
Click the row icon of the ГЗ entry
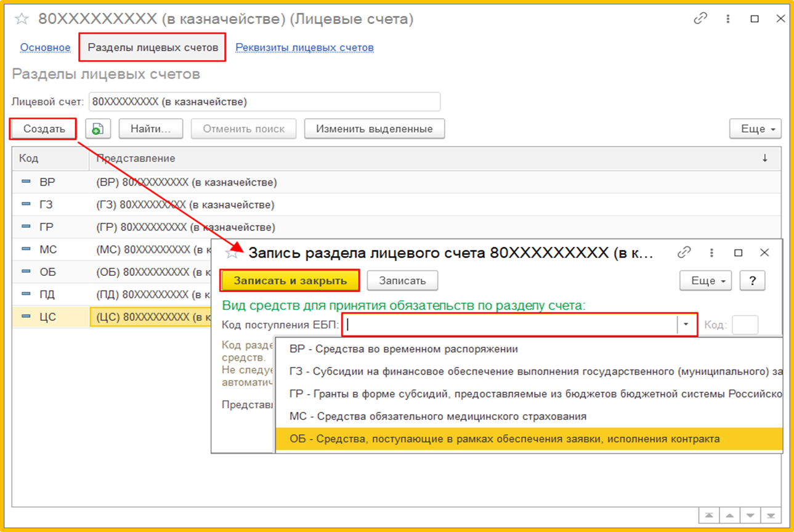(x=26, y=204)
